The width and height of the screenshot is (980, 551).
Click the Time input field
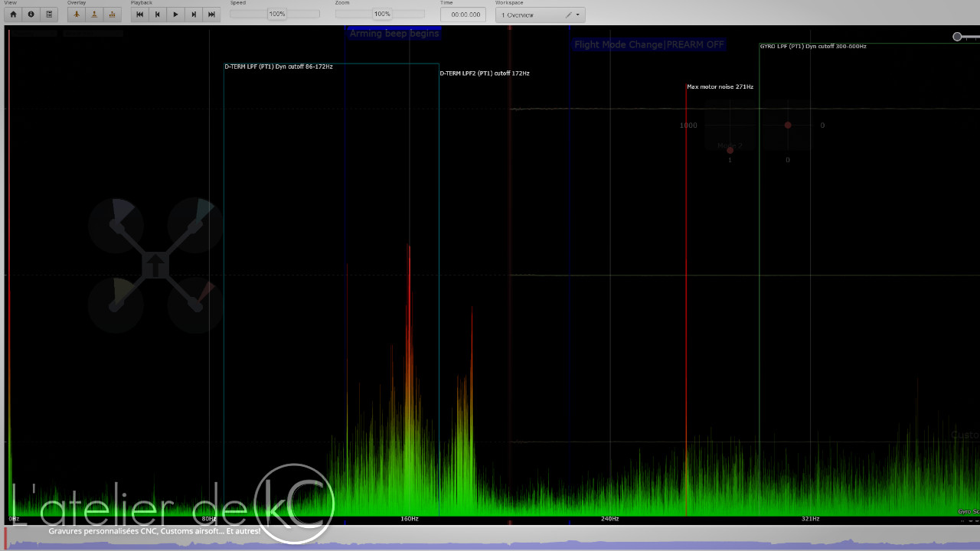pos(463,15)
